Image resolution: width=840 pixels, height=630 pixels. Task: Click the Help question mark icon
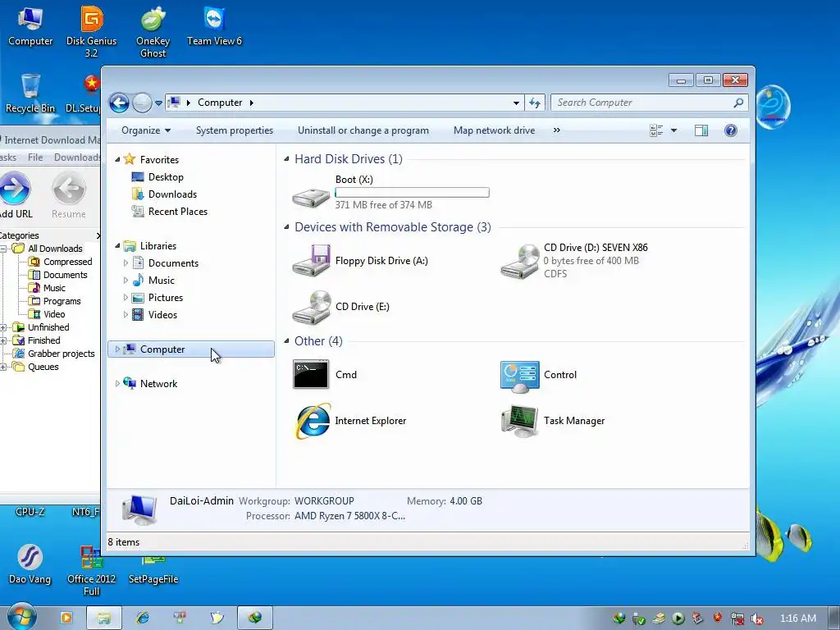[x=731, y=130]
